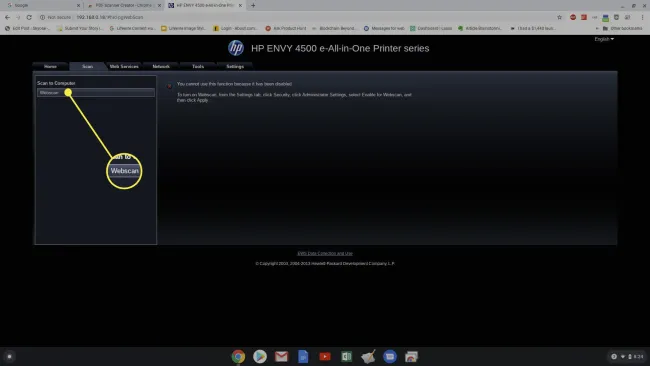
Task: Click the HP logo icon
Action: (236, 48)
